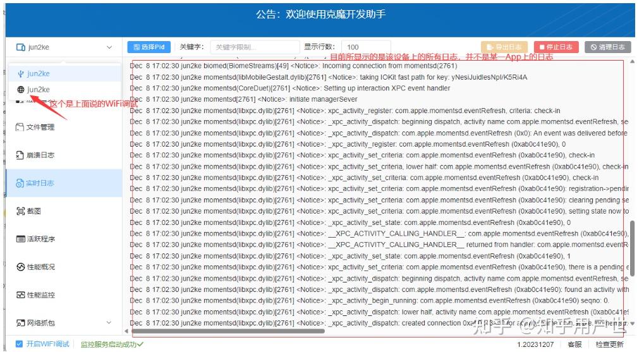Click the 网络抓包 icon
644x352 pixels.
point(20,323)
